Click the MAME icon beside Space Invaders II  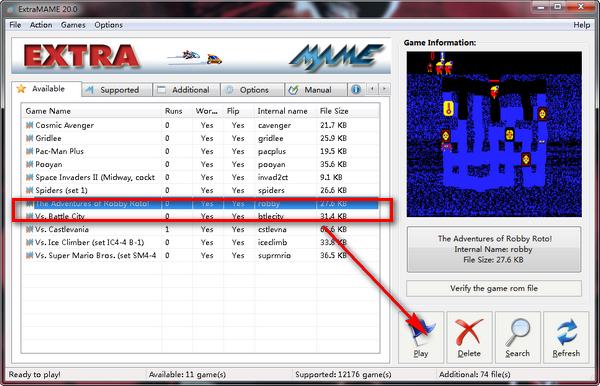[29, 177]
